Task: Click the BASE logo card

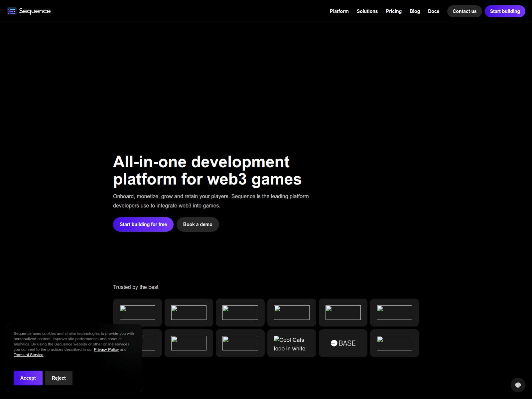Action: click(x=343, y=343)
